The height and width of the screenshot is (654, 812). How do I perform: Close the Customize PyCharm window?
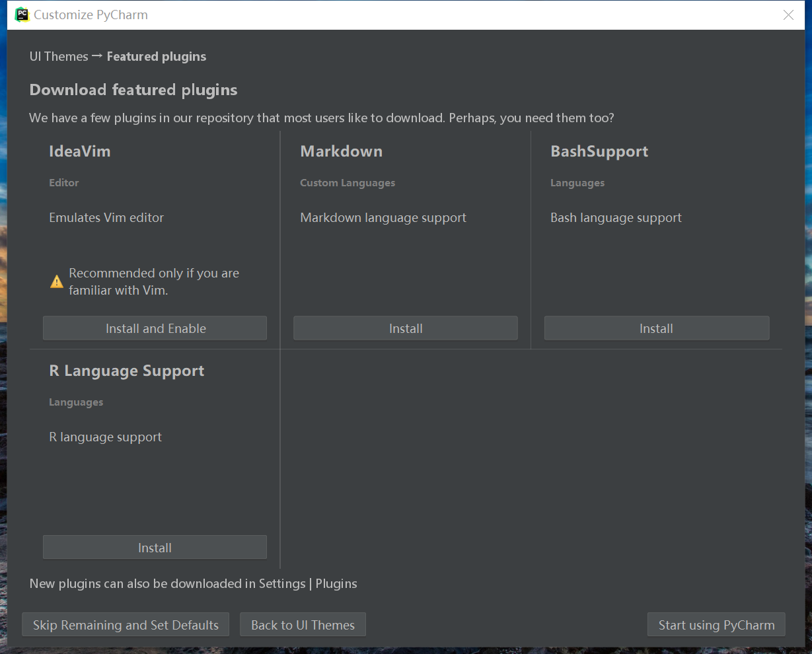[788, 15]
